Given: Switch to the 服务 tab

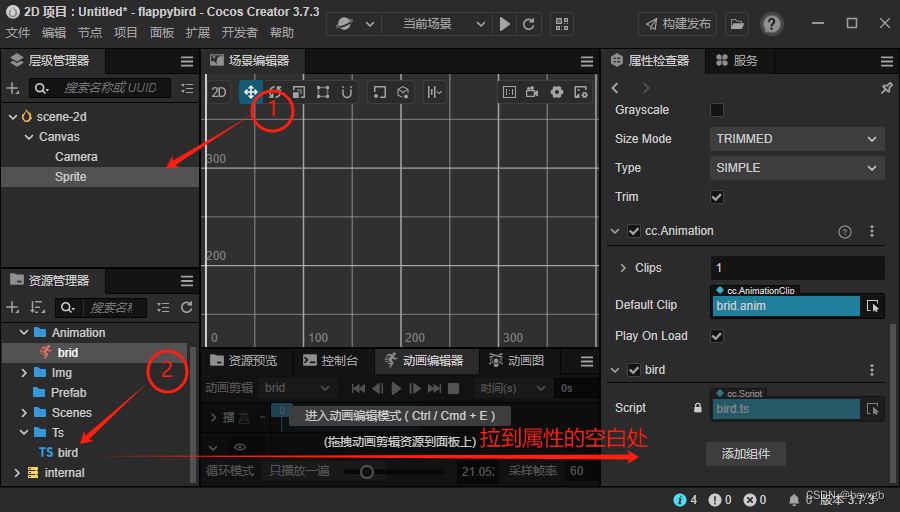Looking at the screenshot, I should (738, 60).
